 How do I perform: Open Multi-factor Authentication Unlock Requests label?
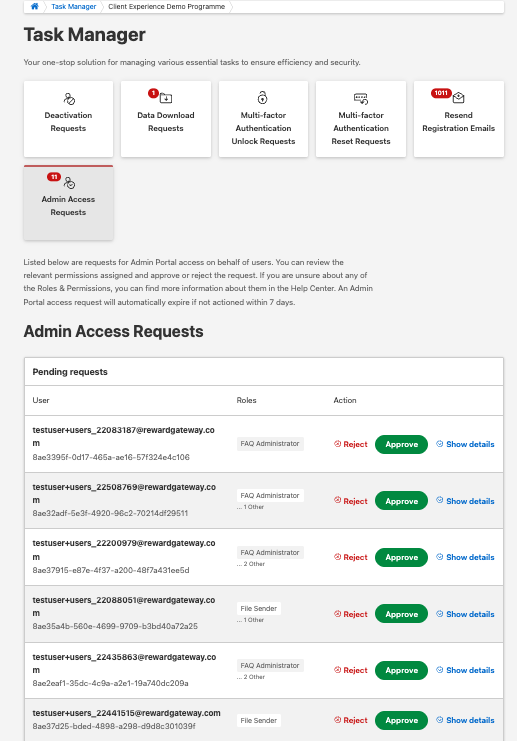pos(263,128)
